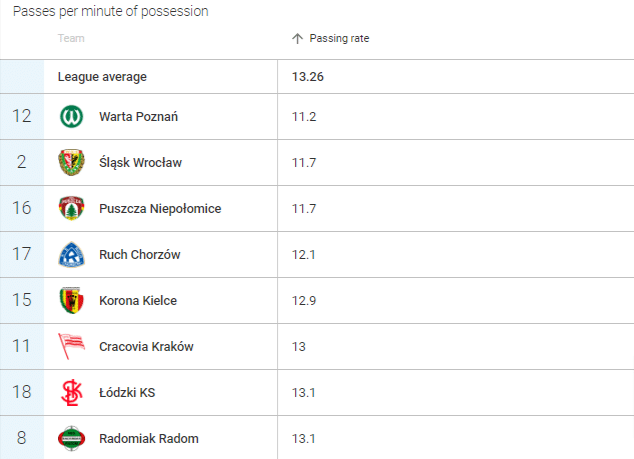Click Cracovia Kraków passing rate value 13
The width and height of the screenshot is (634, 459).
click(299, 347)
